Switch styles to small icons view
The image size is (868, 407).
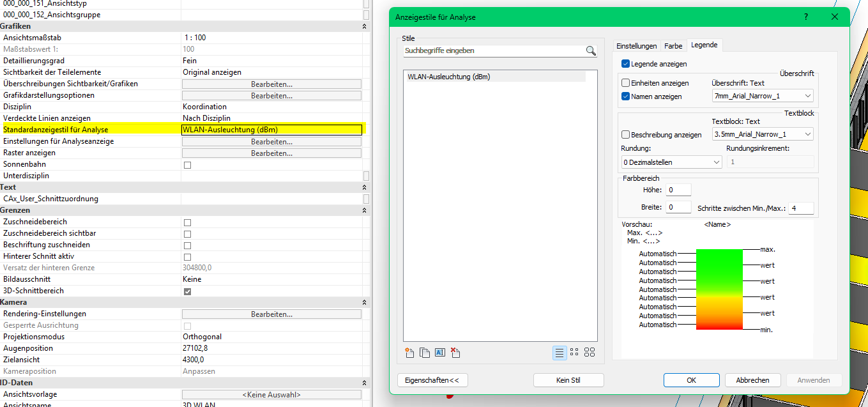pyautogui.click(x=574, y=353)
